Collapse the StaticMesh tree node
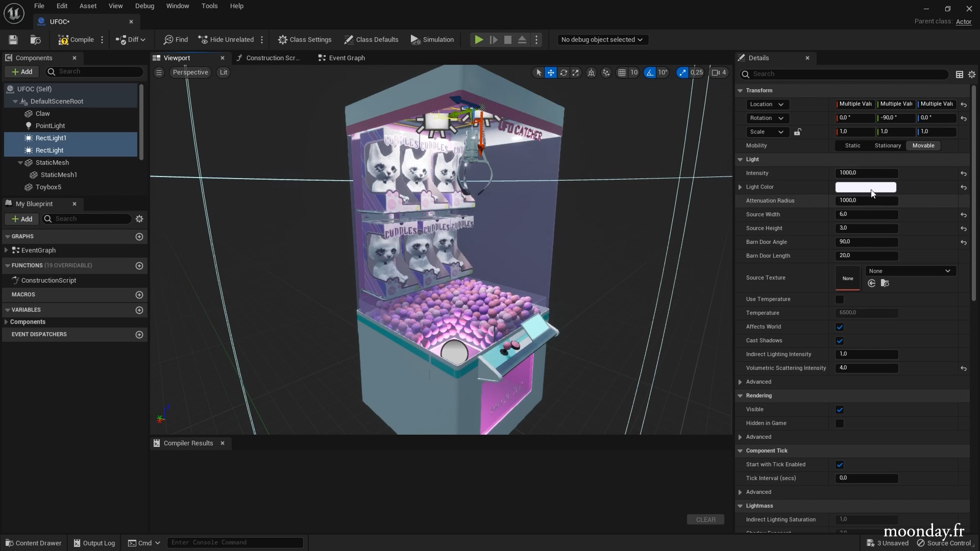The image size is (980, 551). (x=20, y=163)
